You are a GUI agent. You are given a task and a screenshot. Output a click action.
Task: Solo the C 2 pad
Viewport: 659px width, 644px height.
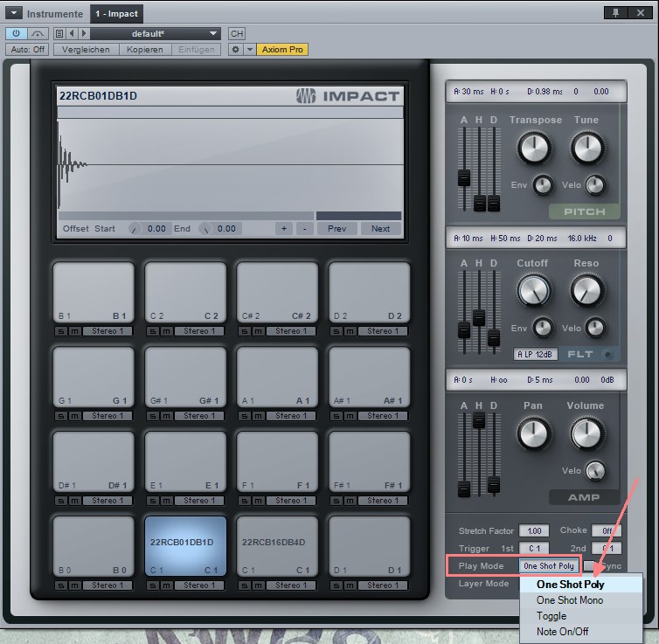(153, 331)
